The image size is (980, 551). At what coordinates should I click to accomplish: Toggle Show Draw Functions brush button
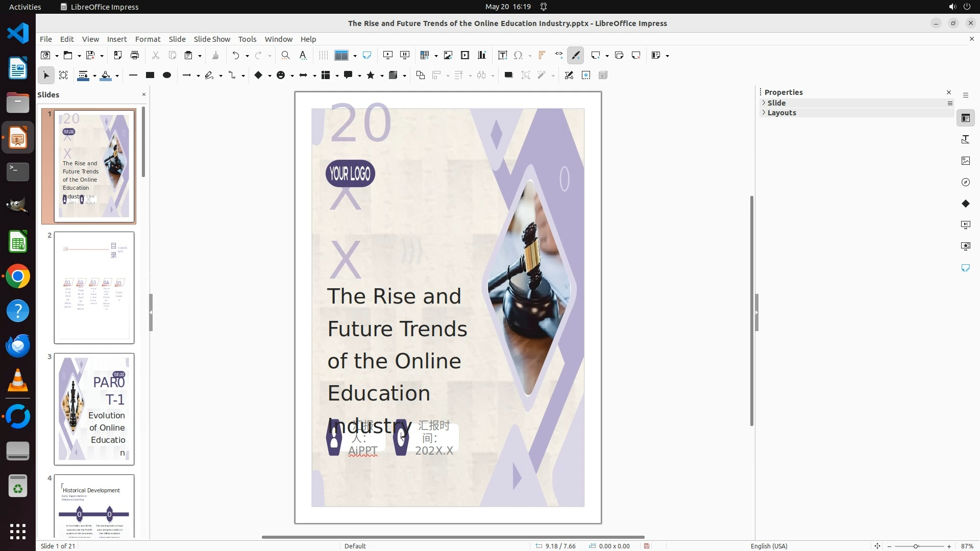pyautogui.click(x=576, y=55)
